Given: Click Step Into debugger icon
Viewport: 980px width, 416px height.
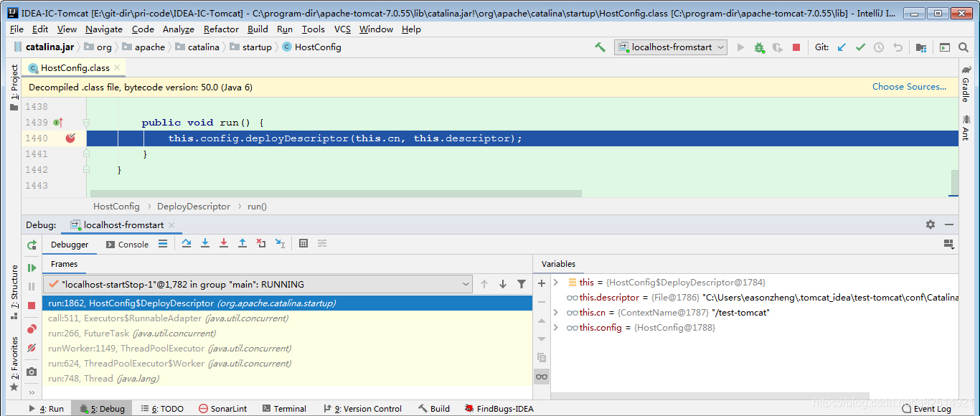Looking at the screenshot, I should pyautogui.click(x=205, y=244).
